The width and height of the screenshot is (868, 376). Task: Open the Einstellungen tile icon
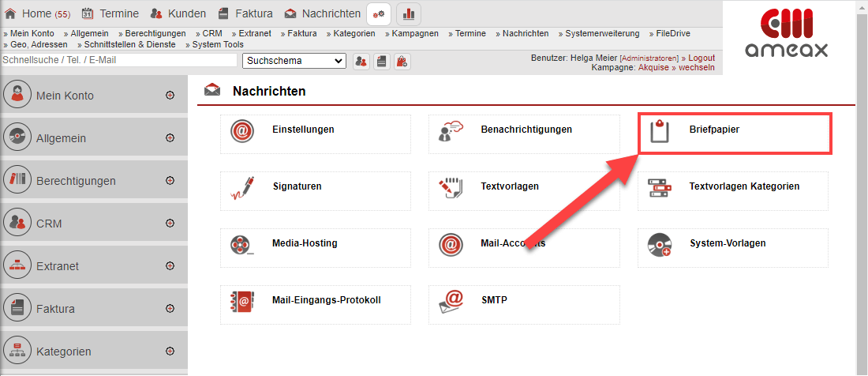click(242, 131)
